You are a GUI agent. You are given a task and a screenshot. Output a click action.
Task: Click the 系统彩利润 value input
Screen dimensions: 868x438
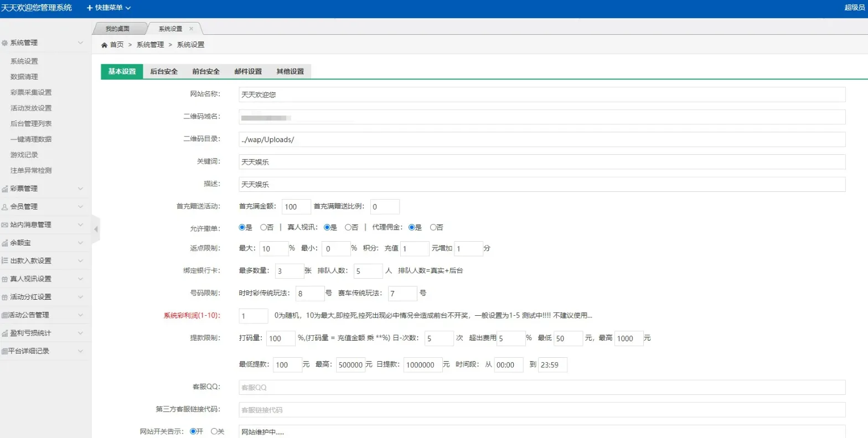(x=254, y=316)
